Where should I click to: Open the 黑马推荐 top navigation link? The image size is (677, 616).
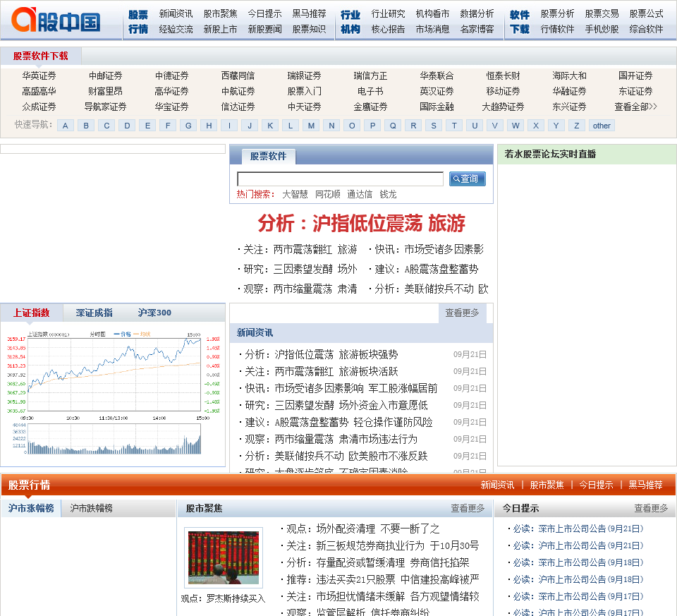309,14
